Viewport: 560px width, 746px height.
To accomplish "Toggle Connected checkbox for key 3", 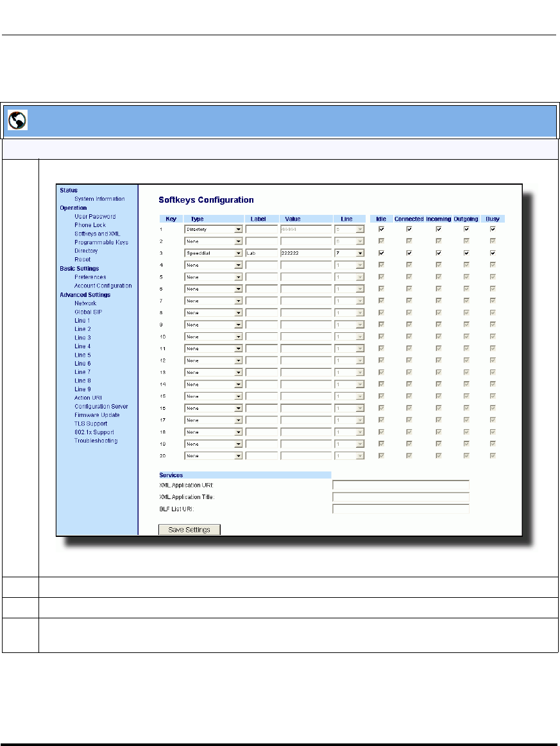I will pyautogui.click(x=409, y=253).
